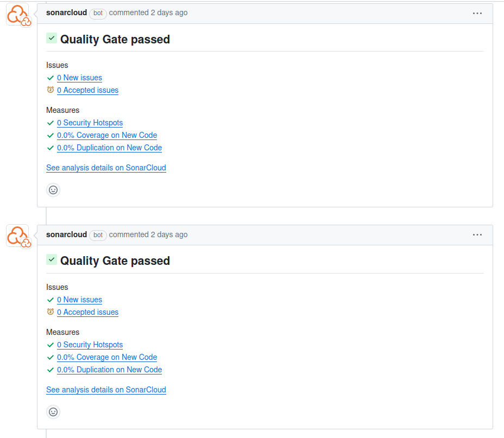Click the first sonarcloud avatar icon
This screenshot has height=438, width=504.
click(x=17, y=14)
